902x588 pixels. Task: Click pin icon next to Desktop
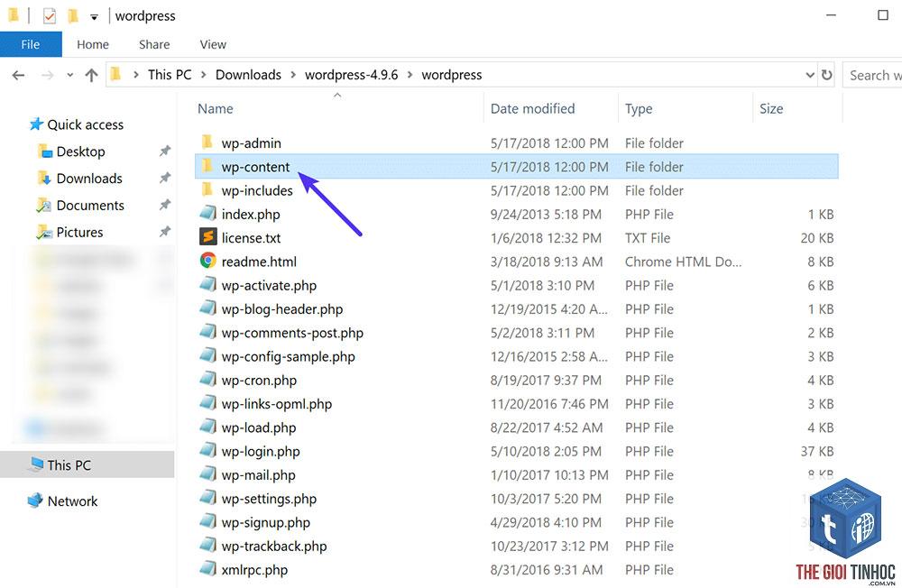click(x=165, y=152)
